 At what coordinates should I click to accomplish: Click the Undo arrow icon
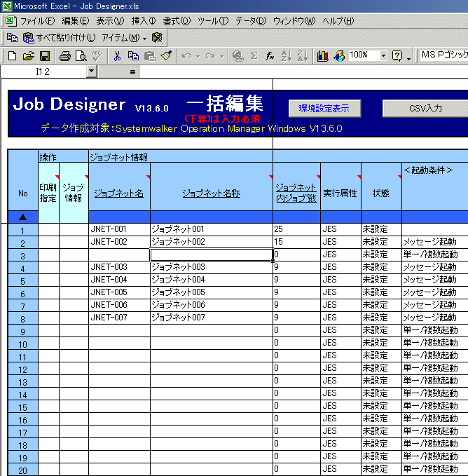(186, 56)
